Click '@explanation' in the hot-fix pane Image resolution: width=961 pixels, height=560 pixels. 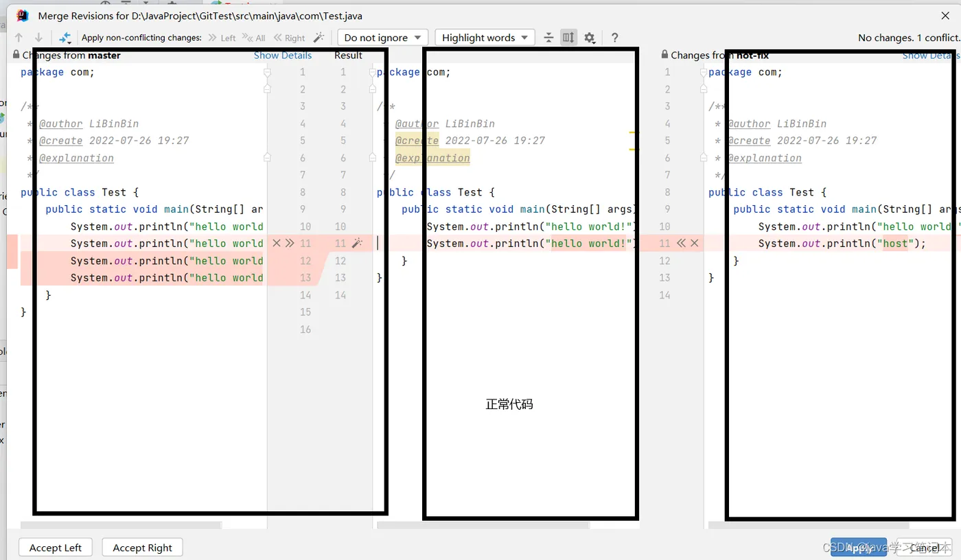point(765,158)
